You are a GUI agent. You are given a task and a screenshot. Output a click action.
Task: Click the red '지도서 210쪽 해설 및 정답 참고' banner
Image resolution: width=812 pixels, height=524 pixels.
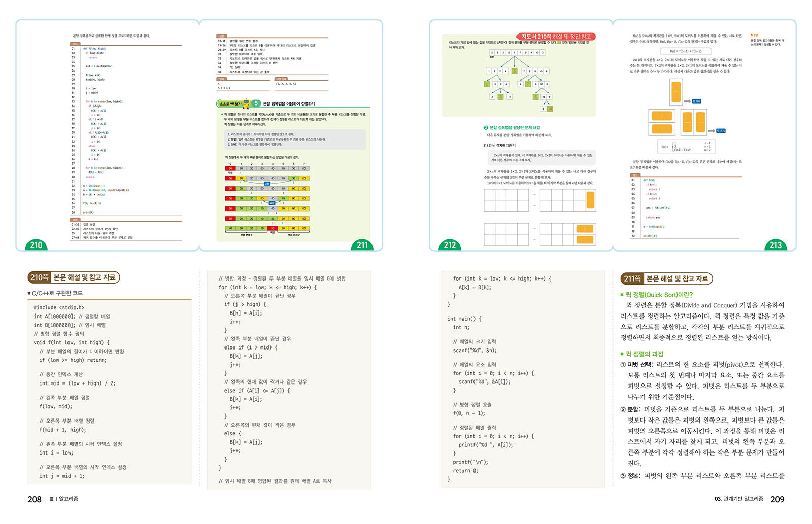tap(556, 37)
